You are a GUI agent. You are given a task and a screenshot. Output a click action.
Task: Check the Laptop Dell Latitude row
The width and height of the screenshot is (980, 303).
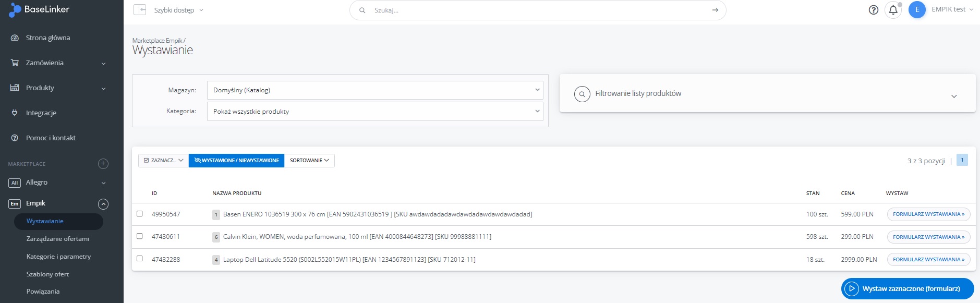[x=139, y=259]
